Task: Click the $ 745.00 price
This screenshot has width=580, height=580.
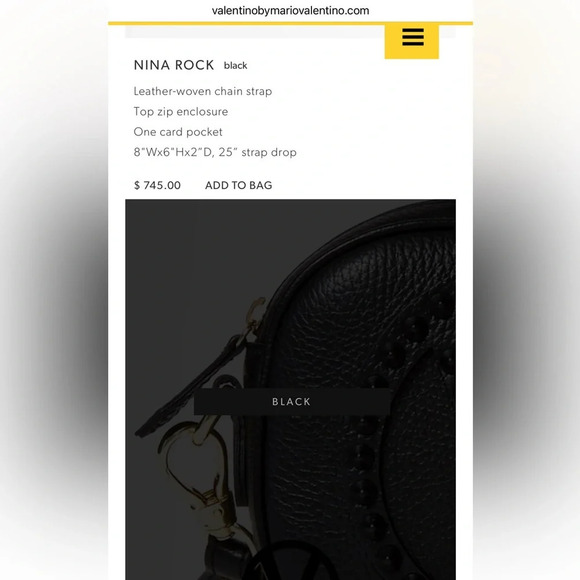Action: pos(157,185)
